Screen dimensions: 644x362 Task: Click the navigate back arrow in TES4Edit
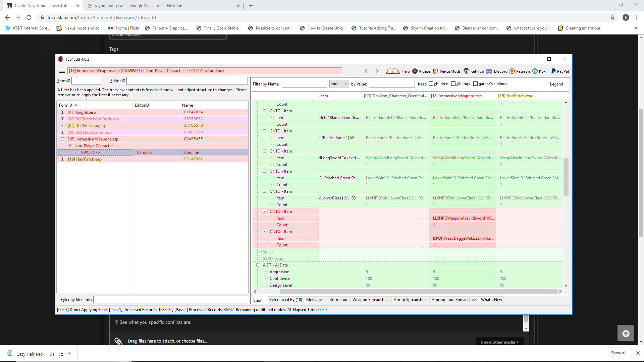pos(366,71)
